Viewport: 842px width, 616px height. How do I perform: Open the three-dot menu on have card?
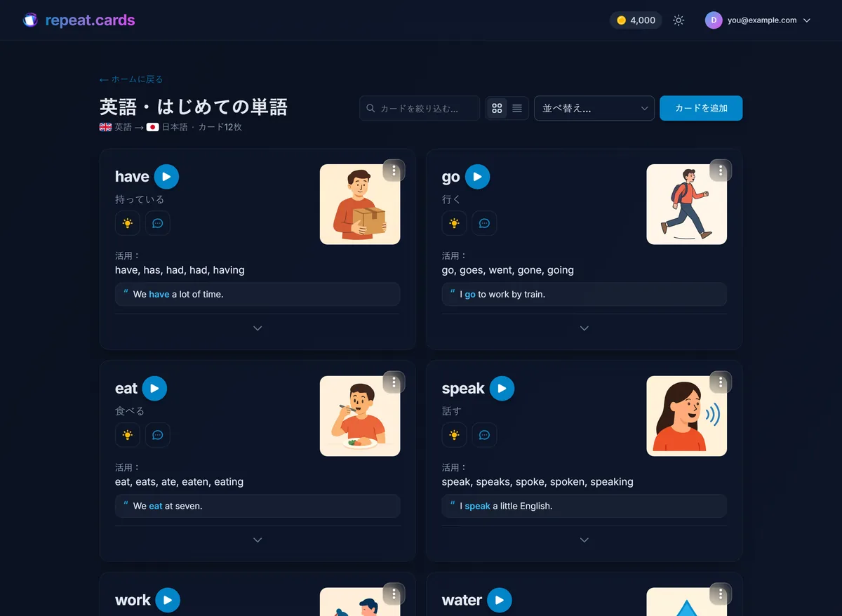394,170
